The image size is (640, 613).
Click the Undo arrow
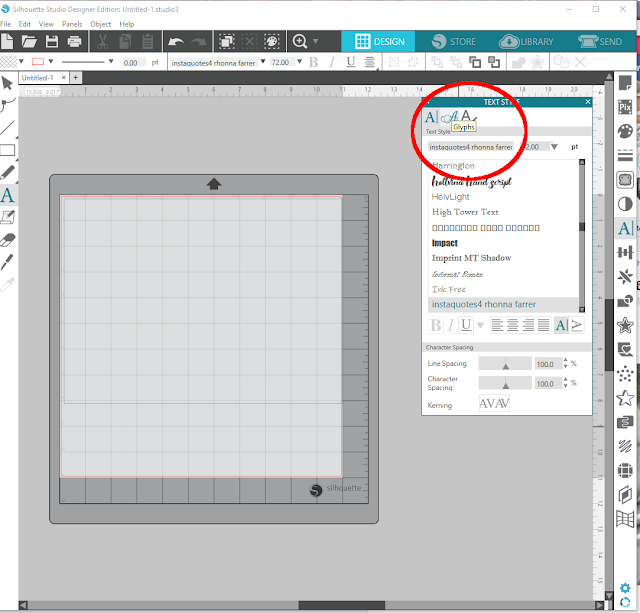pyautogui.click(x=176, y=41)
